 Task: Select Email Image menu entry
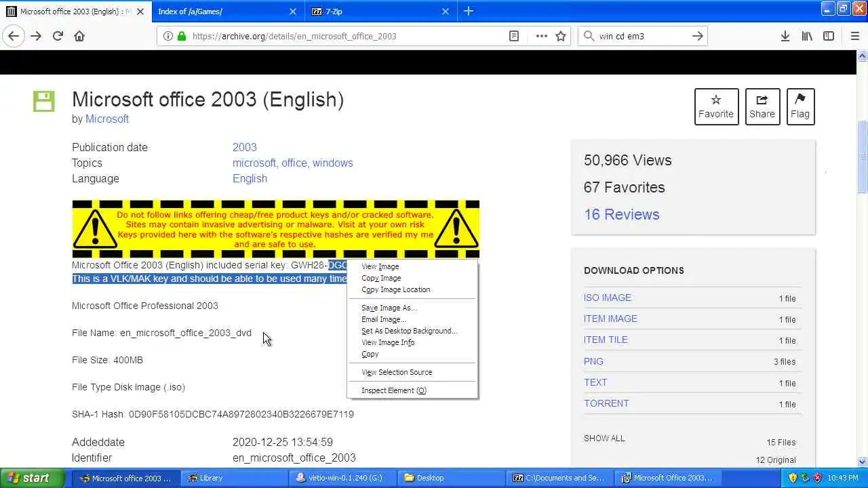[412, 319]
